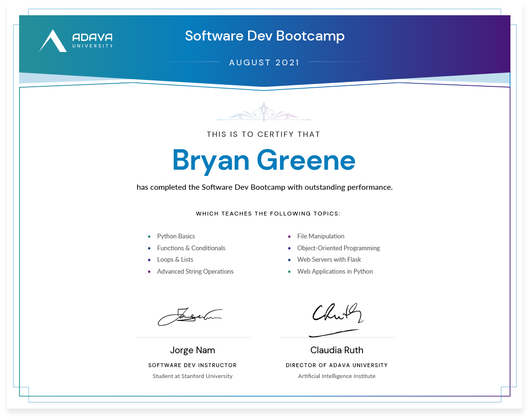Image resolution: width=530 pixels, height=420 pixels.
Task: Select the AUGUST 2021 date text
Action: pyautogui.click(x=264, y=62)
